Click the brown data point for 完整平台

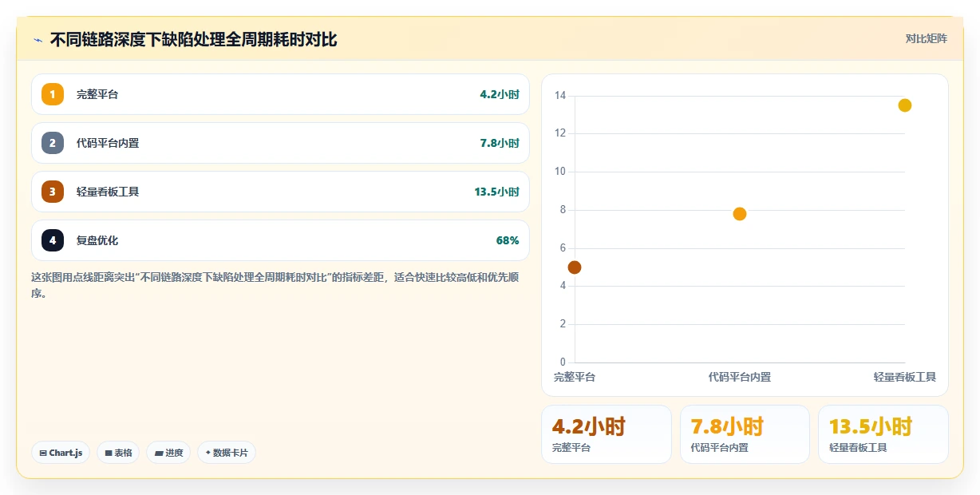click(x=575, y=267)
